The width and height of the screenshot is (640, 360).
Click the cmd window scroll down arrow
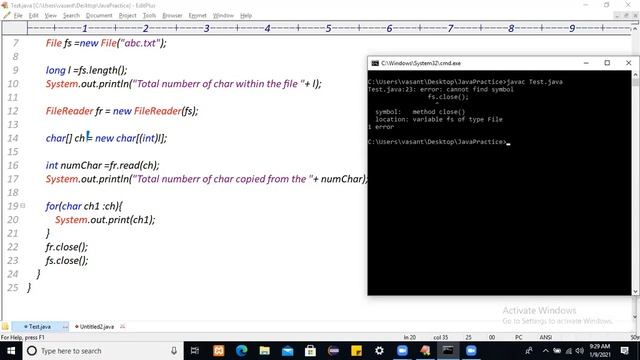pos(636,291)
